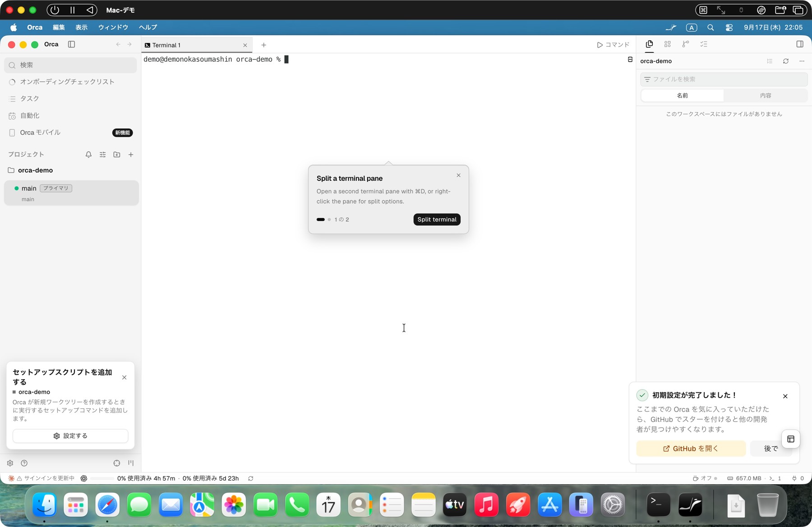Open the more options ellipsis menu
Viewport: 812px width, 527px height.
(802, 61)
